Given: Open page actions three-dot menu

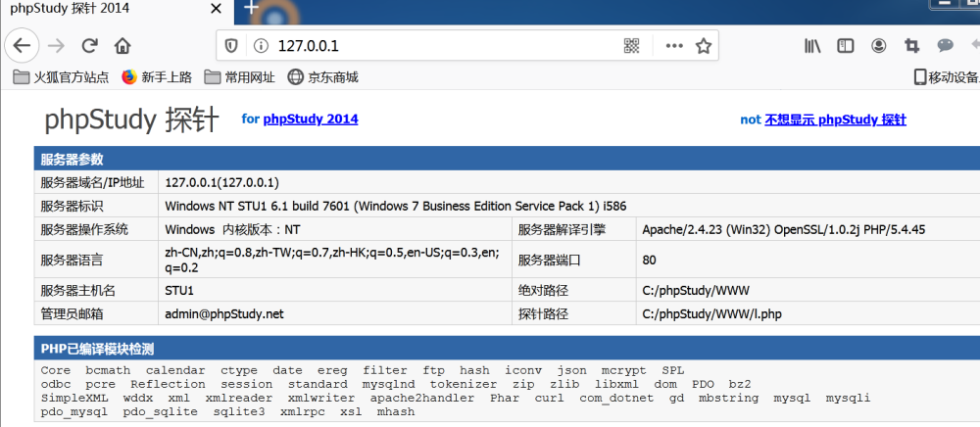Looking at the screenshot, I should click(x=674, y=46).
